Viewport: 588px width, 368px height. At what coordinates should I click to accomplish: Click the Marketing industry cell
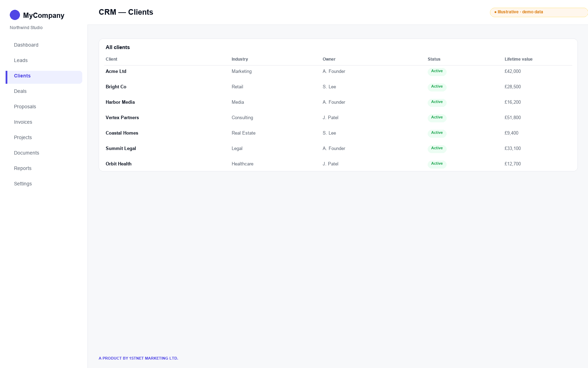pyautogui.click(x=241, y=71)
